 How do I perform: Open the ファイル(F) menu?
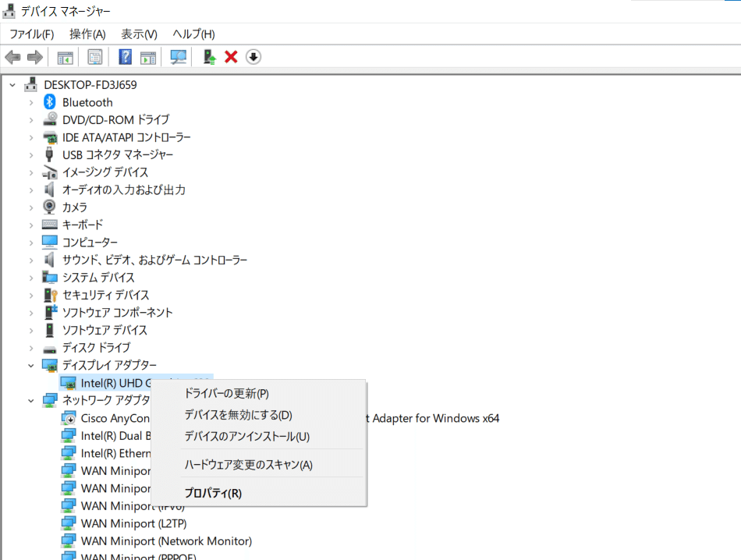tap(32, 34)
